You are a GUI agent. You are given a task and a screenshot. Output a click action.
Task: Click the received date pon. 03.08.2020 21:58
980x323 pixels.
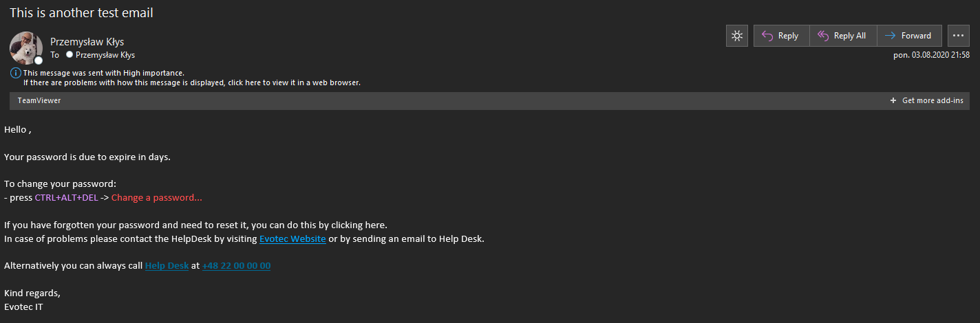coord(931,55)
